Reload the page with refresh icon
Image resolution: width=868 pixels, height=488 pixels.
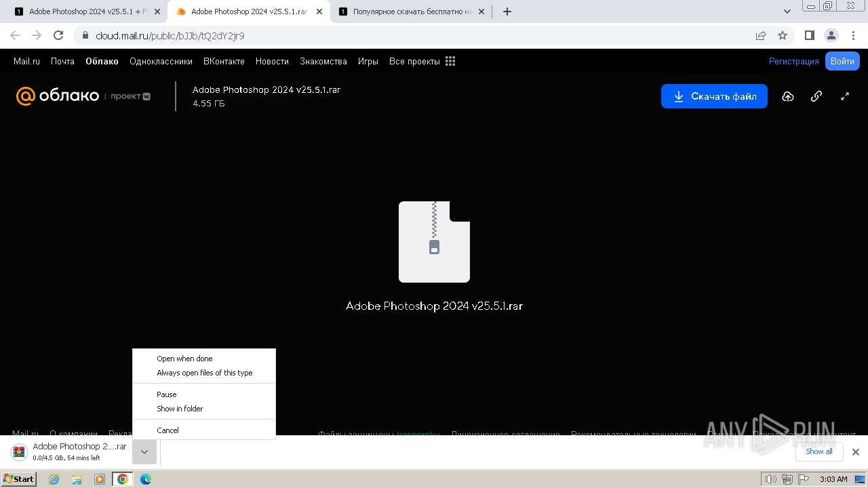tap(58, 35)
